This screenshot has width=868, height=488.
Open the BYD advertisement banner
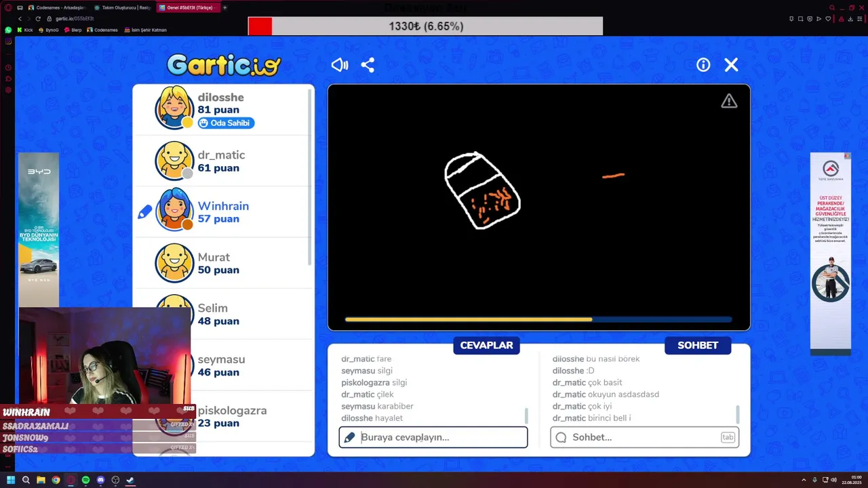click(x=39, y=229)
